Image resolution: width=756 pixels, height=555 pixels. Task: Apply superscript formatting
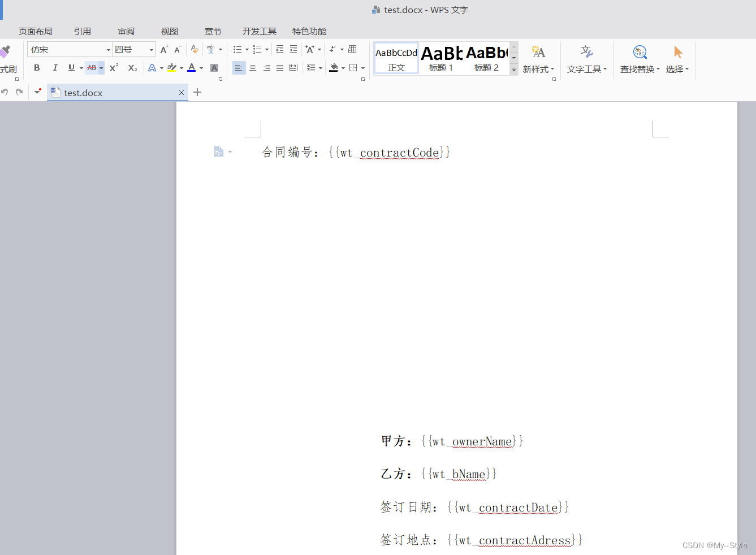113,68
